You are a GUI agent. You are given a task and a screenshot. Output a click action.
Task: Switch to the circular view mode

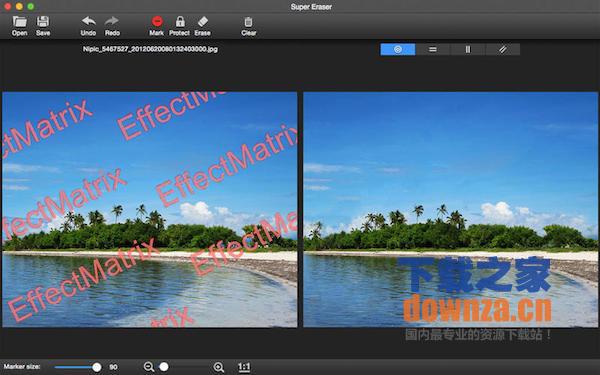398,49
